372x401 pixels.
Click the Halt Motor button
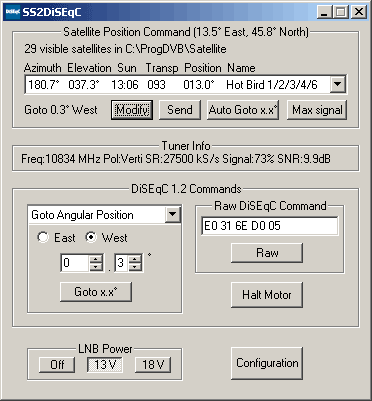click(x=267, y=294)
